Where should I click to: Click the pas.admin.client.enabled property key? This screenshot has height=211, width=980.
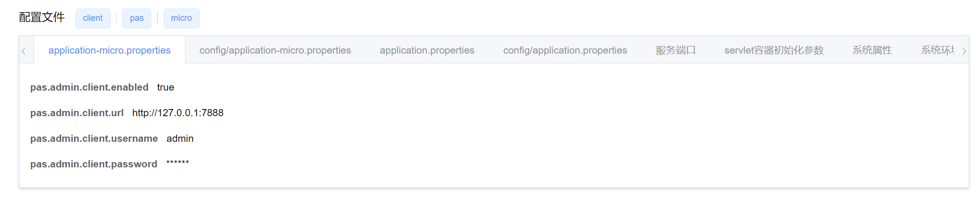(89, 87)
